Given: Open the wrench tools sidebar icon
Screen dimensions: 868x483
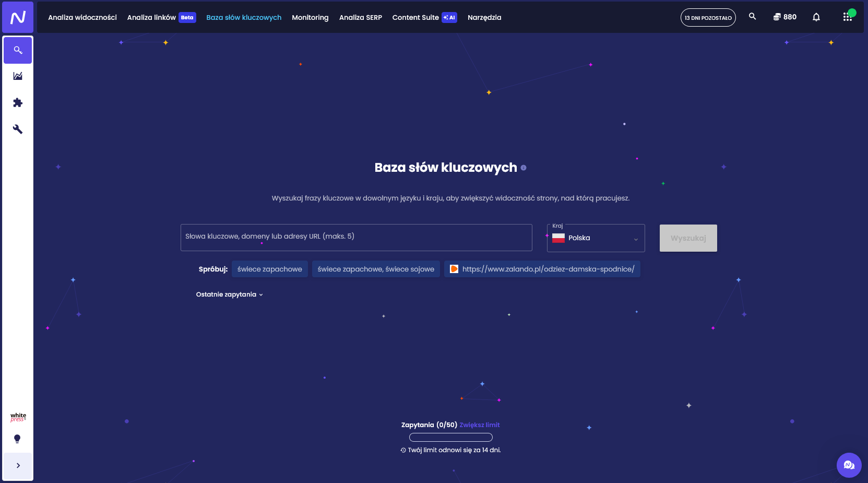Looking at the screenshot, I should [18, 129].
